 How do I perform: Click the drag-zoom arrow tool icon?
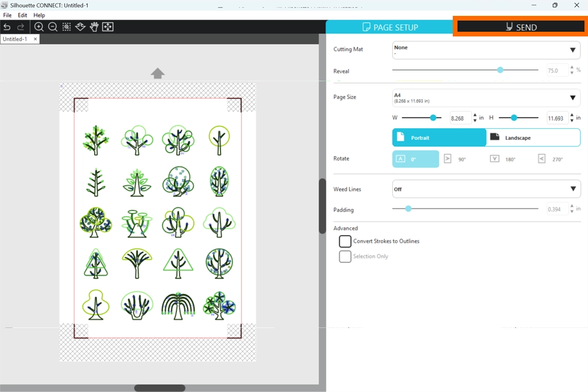point(81,27)
